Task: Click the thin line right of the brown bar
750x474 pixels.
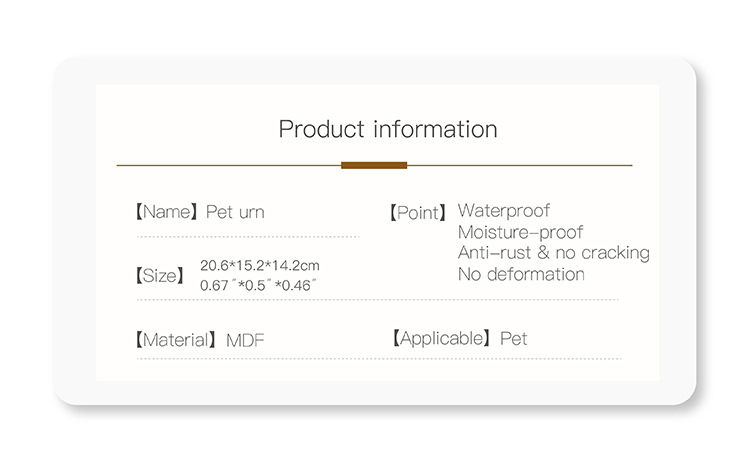Action: click(x=520, y=165)
